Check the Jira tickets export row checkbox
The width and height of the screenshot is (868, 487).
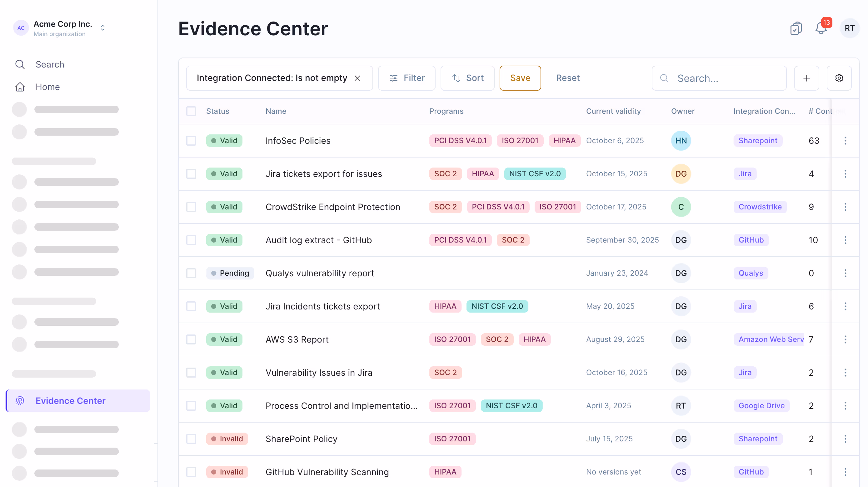coord(192,173)
